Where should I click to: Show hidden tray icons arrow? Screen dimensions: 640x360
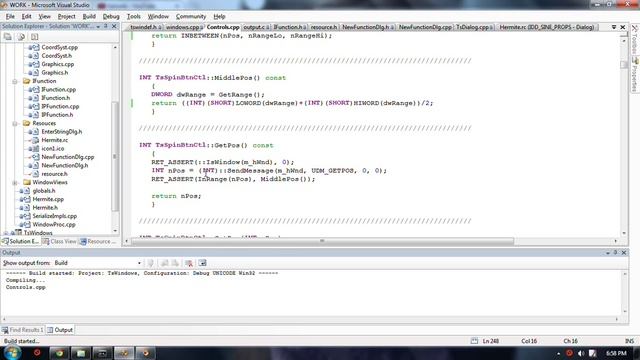[558, 353]
